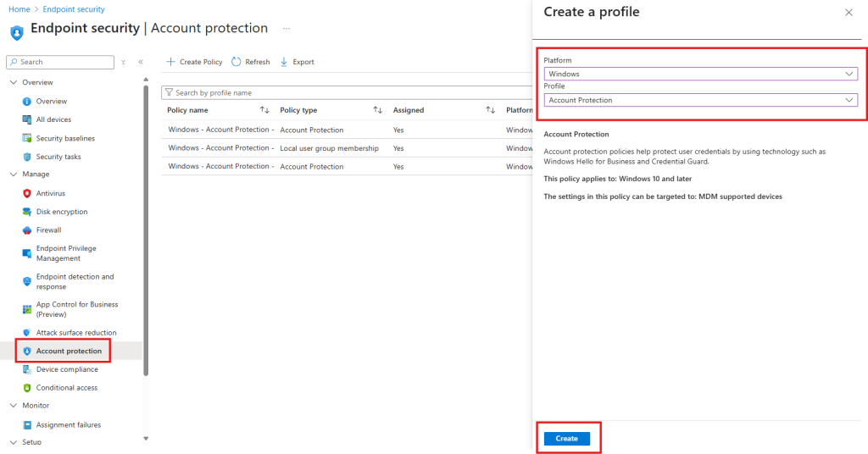Sort by Policy name column arrows
The height and width of the screenshot is (454, 868).
pos(264,110)
